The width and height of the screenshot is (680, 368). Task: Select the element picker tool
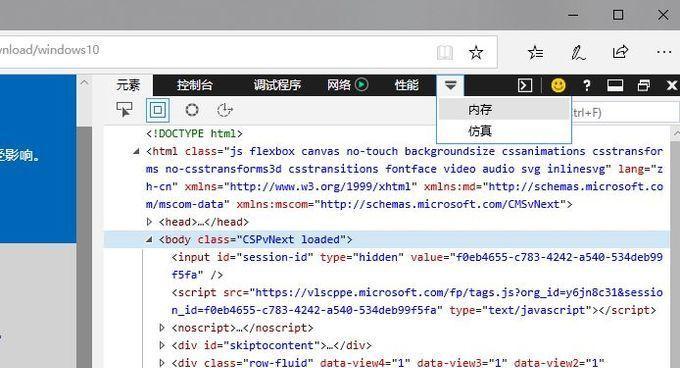pyautogui.click(x=124, y=110)
